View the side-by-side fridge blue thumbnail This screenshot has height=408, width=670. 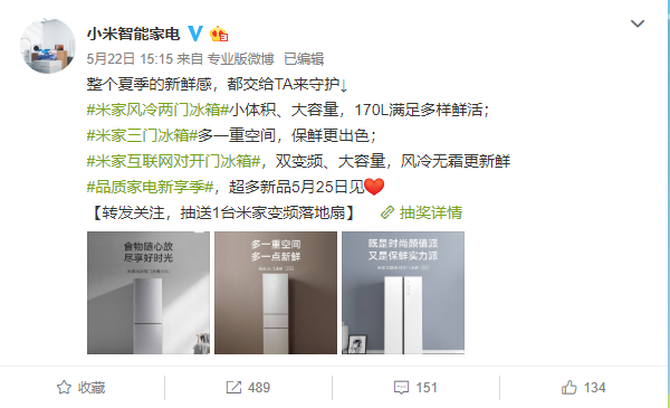403,293
